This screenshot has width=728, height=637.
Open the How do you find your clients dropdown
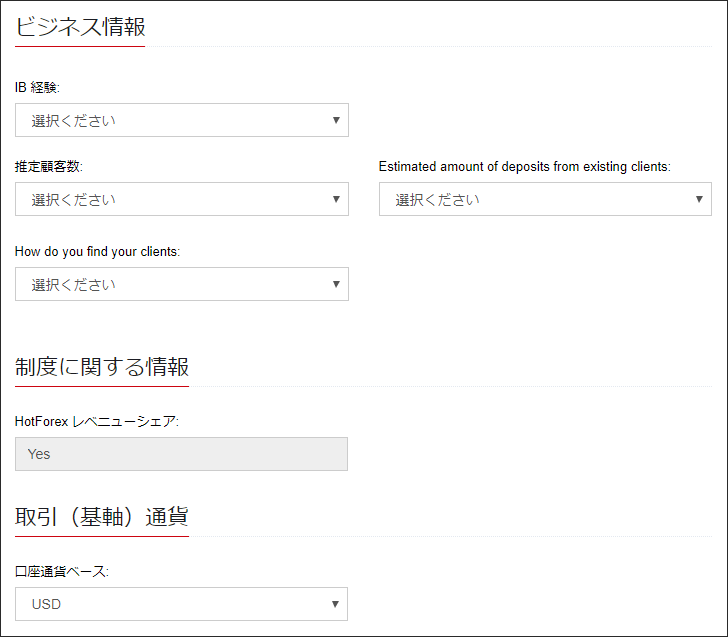click(180, 284)
